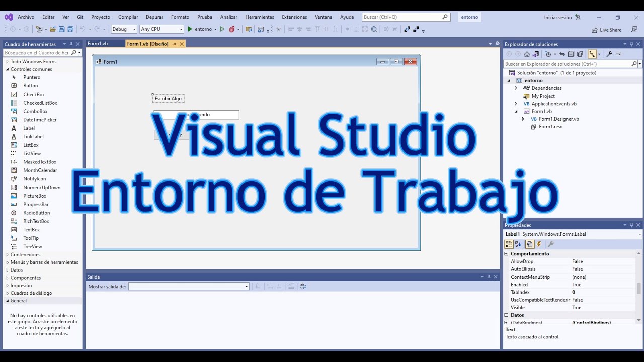Image resolution: width=644 pixels, height=362 pixels.
Task: Select ApplicationEvents.vb in Solution Explorer
Action: tap(553, 104)
